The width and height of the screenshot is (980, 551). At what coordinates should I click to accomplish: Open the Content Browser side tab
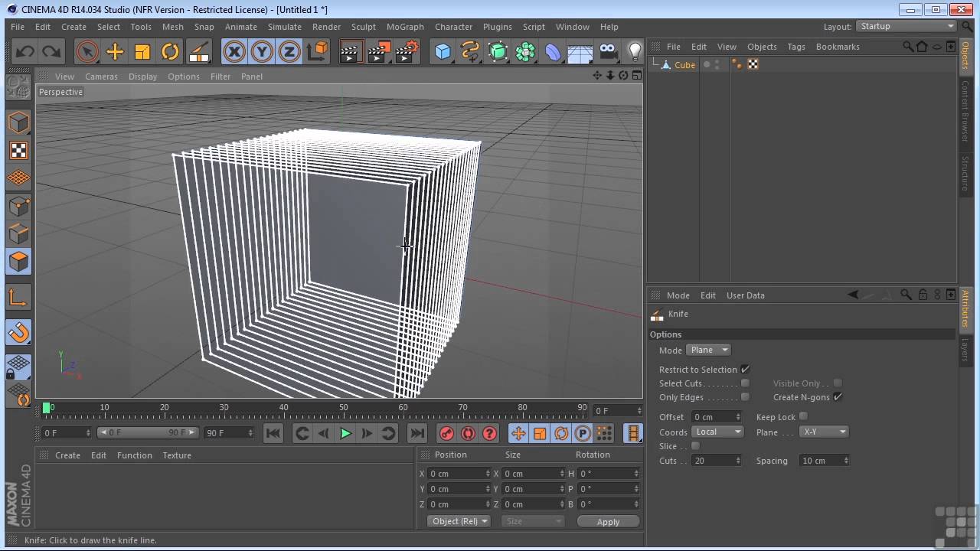(965, 111)
